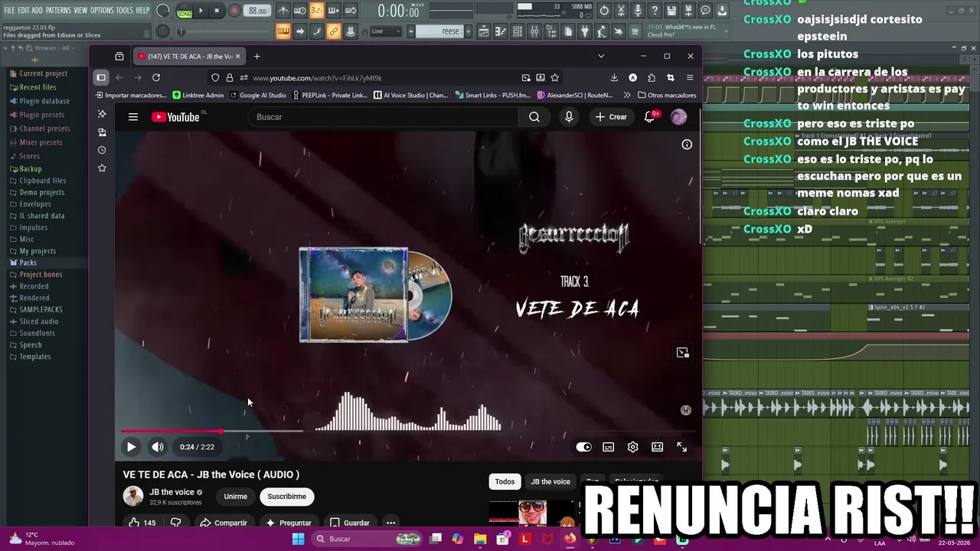
Task: Play the YouTube video
Action: click(131, 447)
